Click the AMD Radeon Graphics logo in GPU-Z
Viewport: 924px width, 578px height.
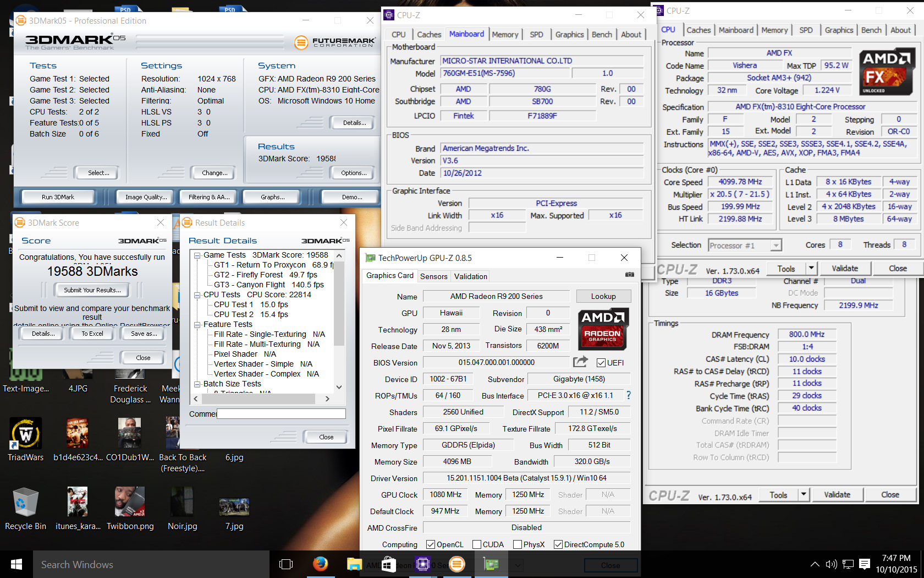pyautogui.click(x=602, y=329)
